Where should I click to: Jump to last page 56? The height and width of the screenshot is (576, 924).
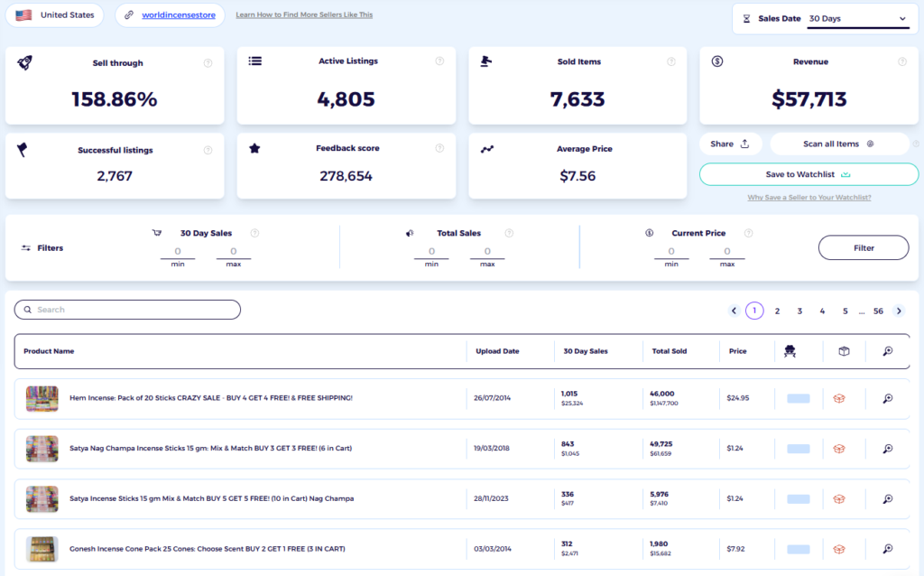tap(878, 311)
